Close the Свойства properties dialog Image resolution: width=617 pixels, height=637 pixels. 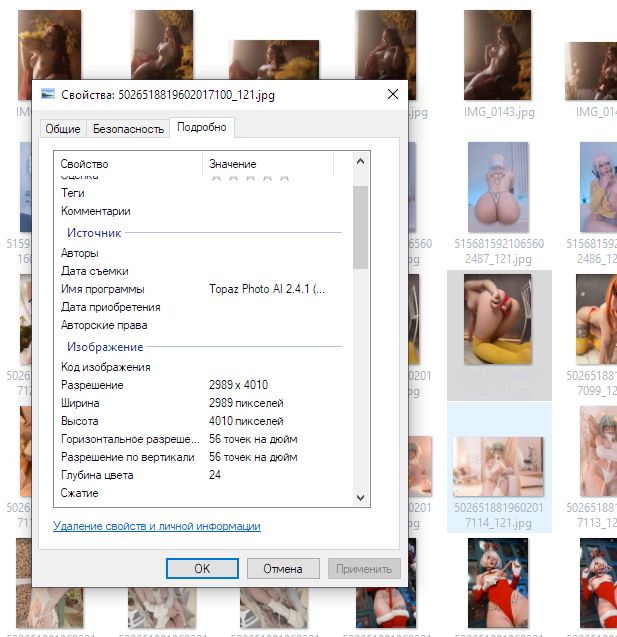392,94
